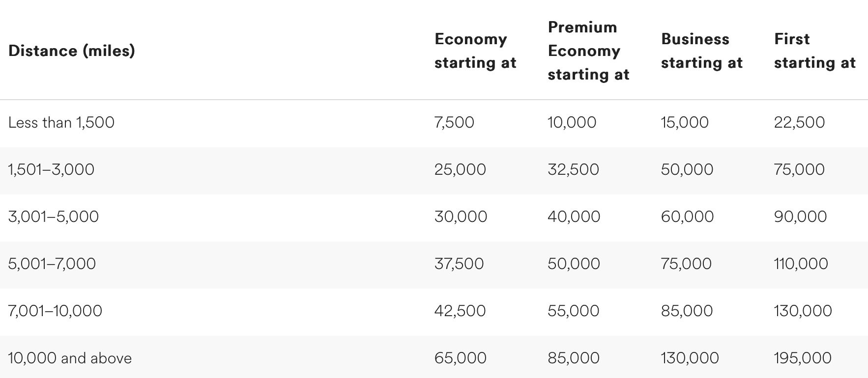Click the 1,501–3,000 distance cell
The height and width of the screenshot is (378, 868).
(x=51, y=169)
